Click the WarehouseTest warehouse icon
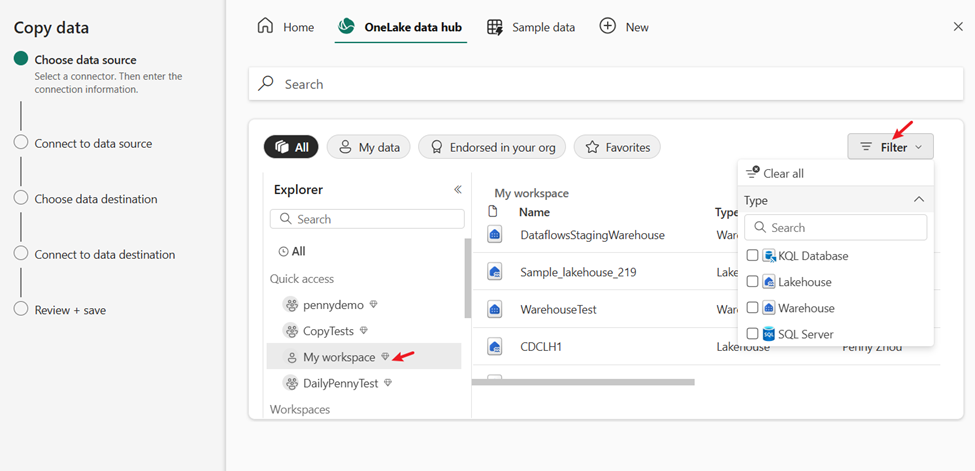Screen dimensions: 975x471 [x=495, y=309]
